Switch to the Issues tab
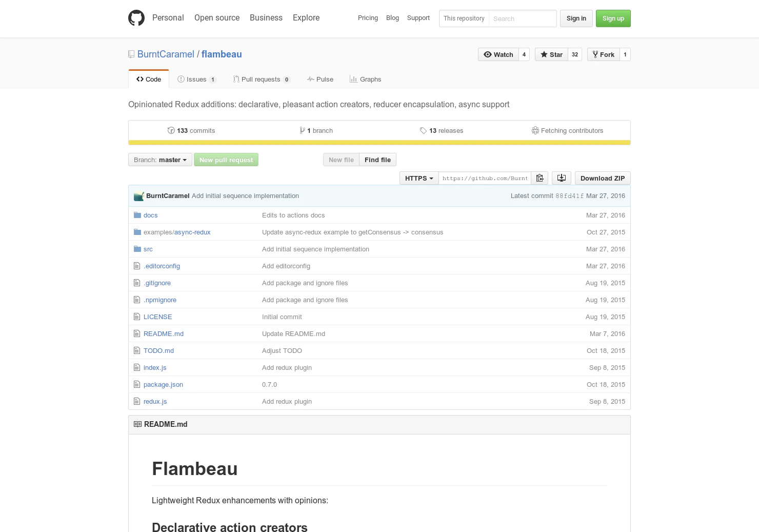 pos(196,79)
